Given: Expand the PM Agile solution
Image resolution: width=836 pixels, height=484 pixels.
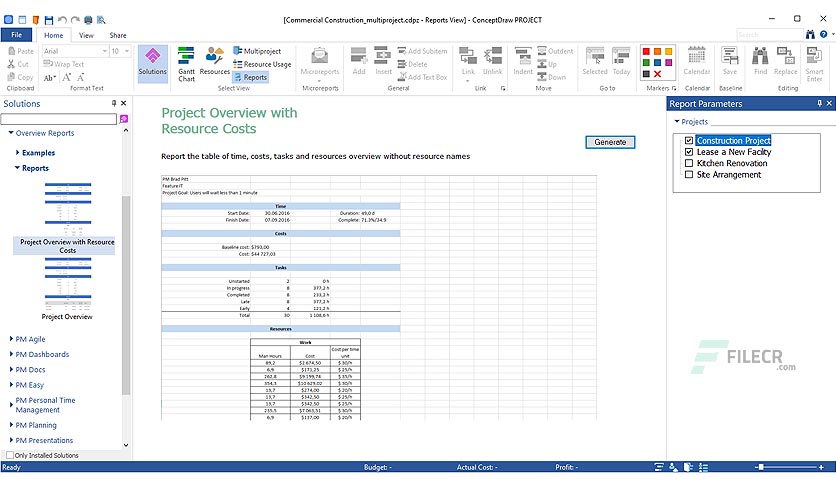Looking at the screenshot, I should (11, 338).
